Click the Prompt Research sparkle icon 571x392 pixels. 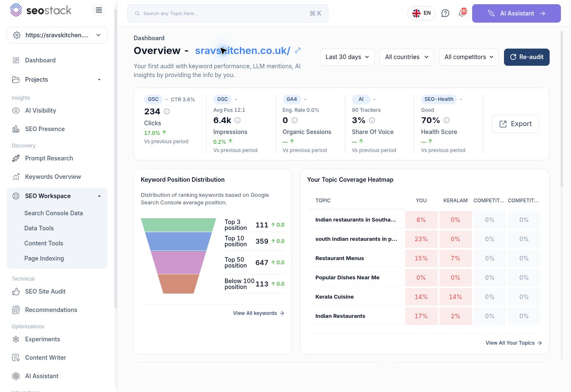pos(16,158)
